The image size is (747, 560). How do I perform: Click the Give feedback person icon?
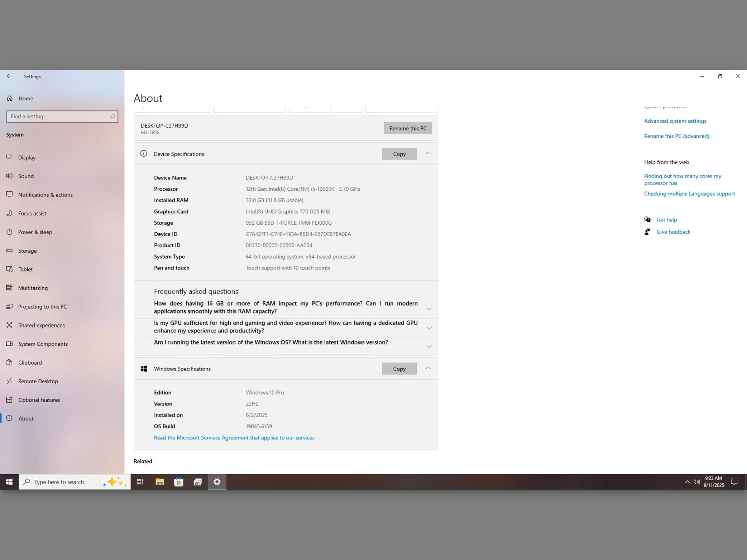647,232
